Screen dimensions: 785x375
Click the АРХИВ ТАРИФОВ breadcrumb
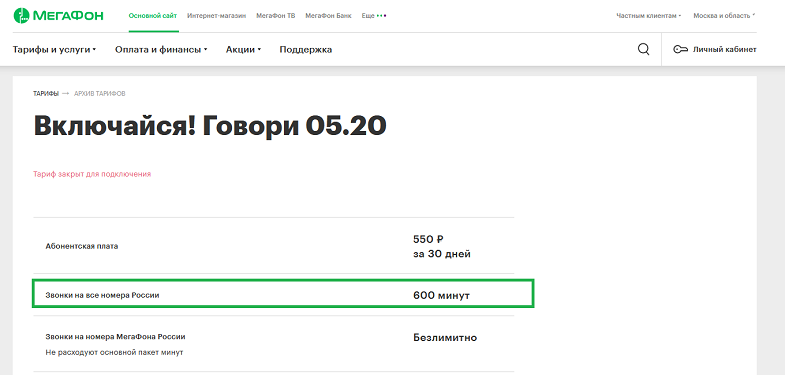point(100,94)
